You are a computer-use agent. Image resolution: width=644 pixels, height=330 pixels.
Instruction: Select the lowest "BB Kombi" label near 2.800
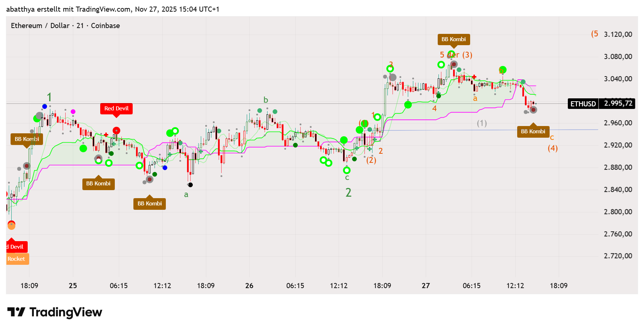click(149, 204)
